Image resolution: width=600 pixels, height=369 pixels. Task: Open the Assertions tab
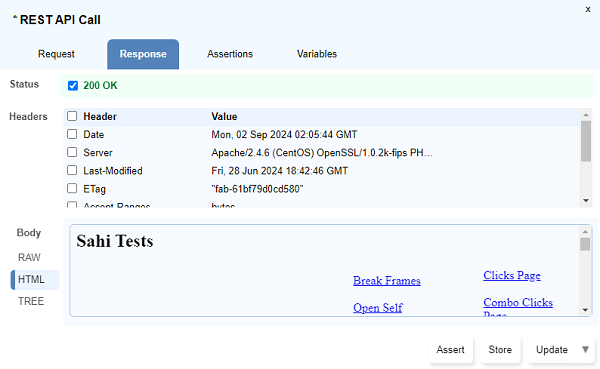pos(230,54)
